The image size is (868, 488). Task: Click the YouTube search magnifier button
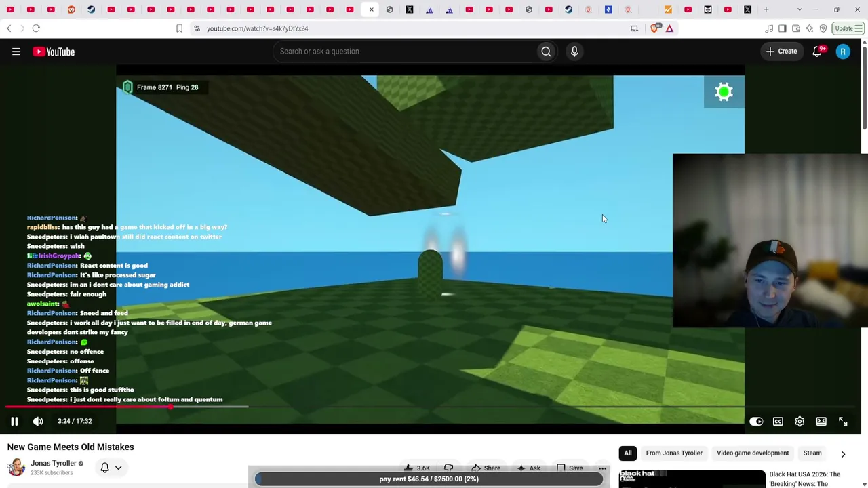546,52
